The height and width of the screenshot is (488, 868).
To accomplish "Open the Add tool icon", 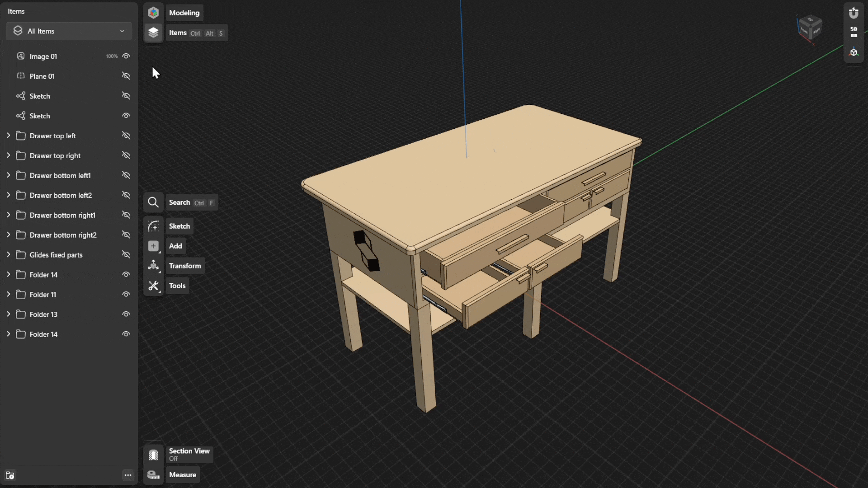I will (x=153, y=246).
